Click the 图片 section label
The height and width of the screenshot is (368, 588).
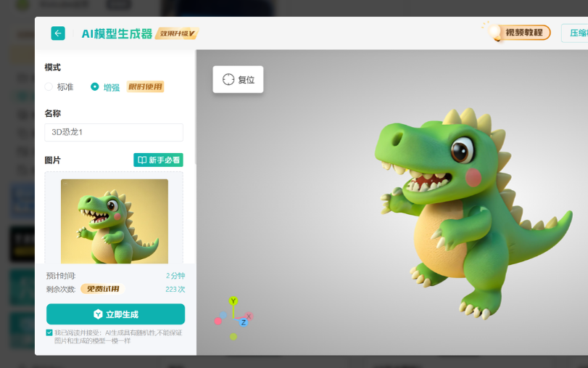click(52, 160)
